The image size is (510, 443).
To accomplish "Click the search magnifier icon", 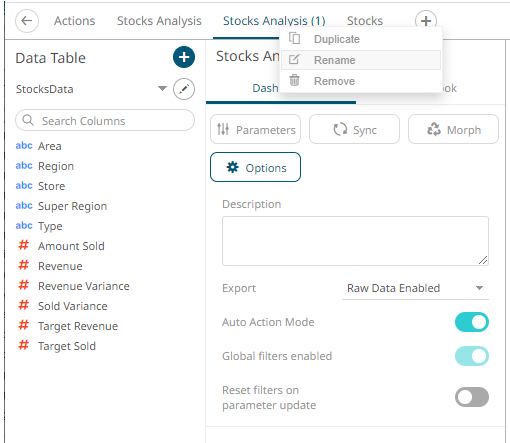I will point(28,120).
